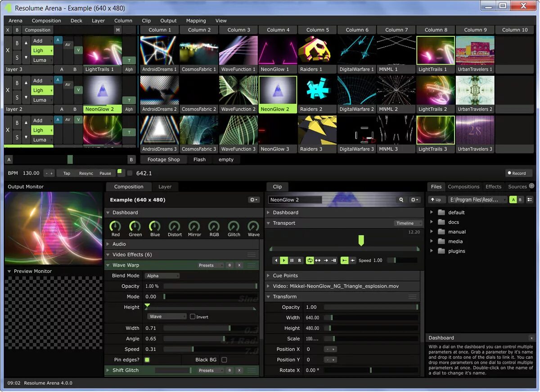Screen dimensions: 540x392
Task: Click the RGB dashboard dial
Action: click(214, 226)
